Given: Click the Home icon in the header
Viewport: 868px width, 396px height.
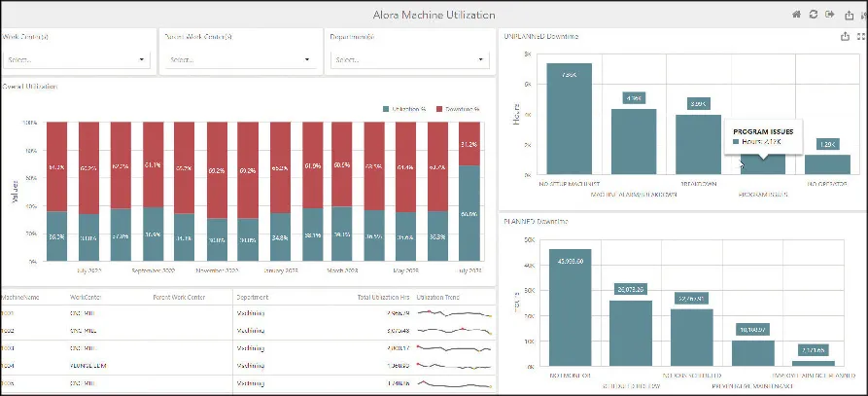Looking at the screenshot, I should [x=797, y=15].
